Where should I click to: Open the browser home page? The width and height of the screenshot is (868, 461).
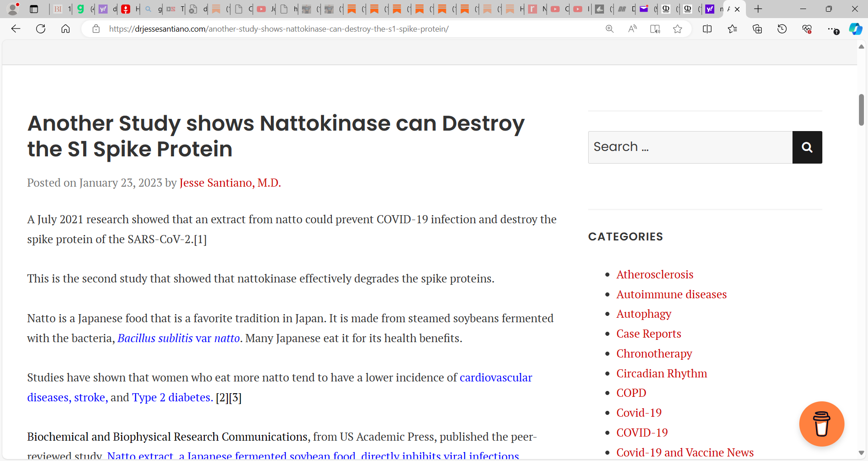(x=66, y=29)
